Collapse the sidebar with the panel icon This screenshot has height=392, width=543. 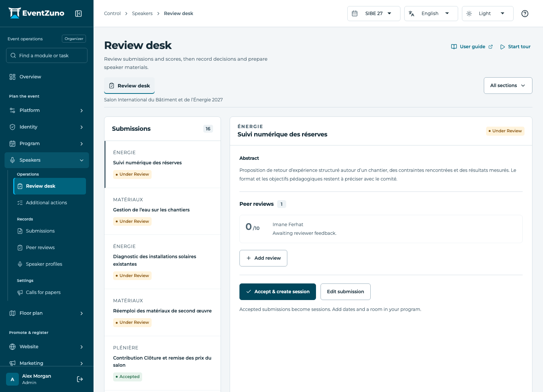78,14
